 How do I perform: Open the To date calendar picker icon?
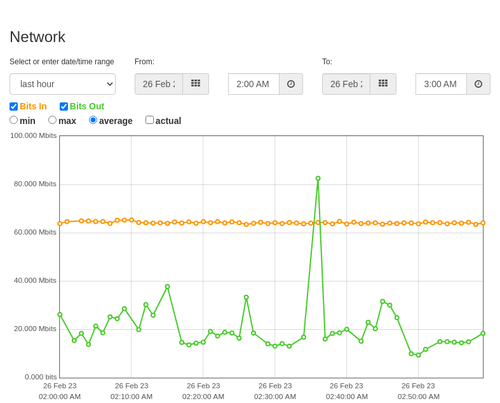pos(383,84)
